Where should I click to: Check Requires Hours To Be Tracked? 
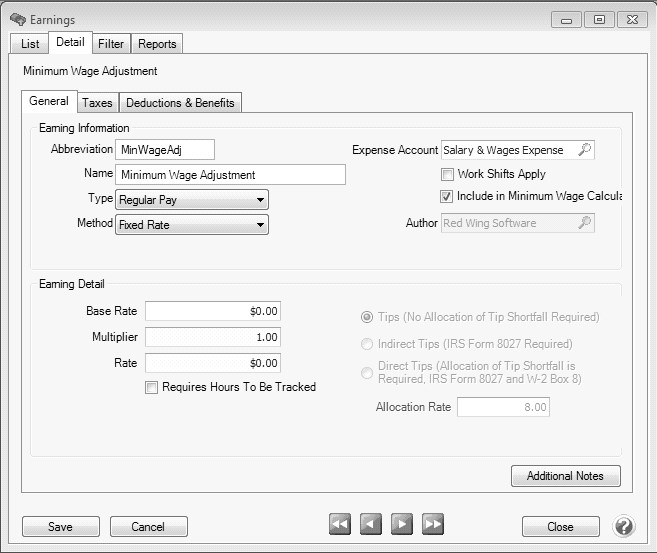(152, 387)
